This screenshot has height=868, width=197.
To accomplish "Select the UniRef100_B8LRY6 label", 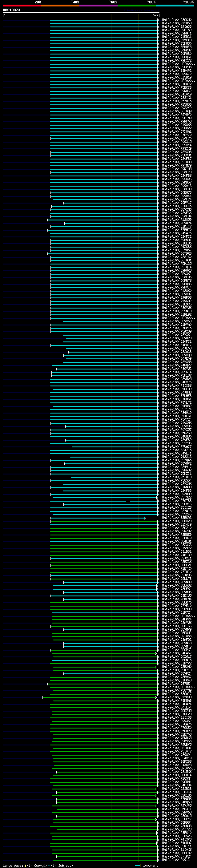I will 176,603.
